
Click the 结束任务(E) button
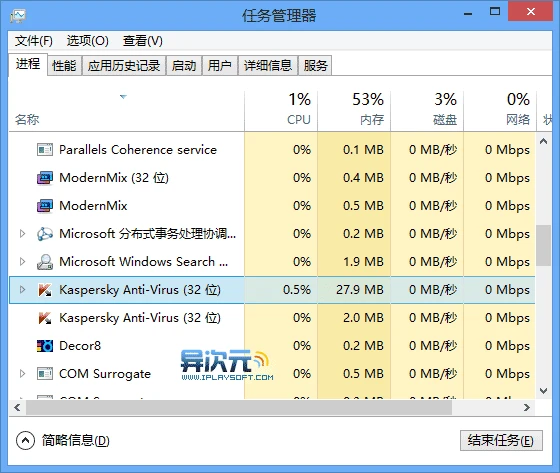coord(501,440)
